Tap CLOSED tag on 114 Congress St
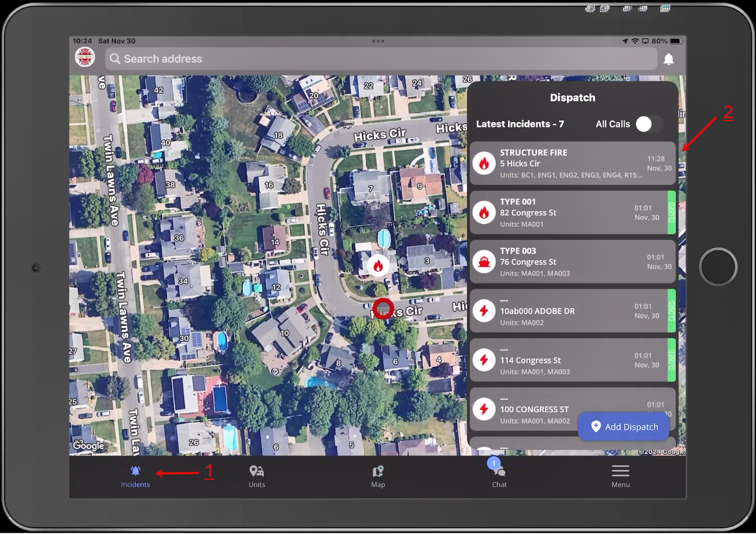Screen dimensions: 756x534 pos(671,360)
